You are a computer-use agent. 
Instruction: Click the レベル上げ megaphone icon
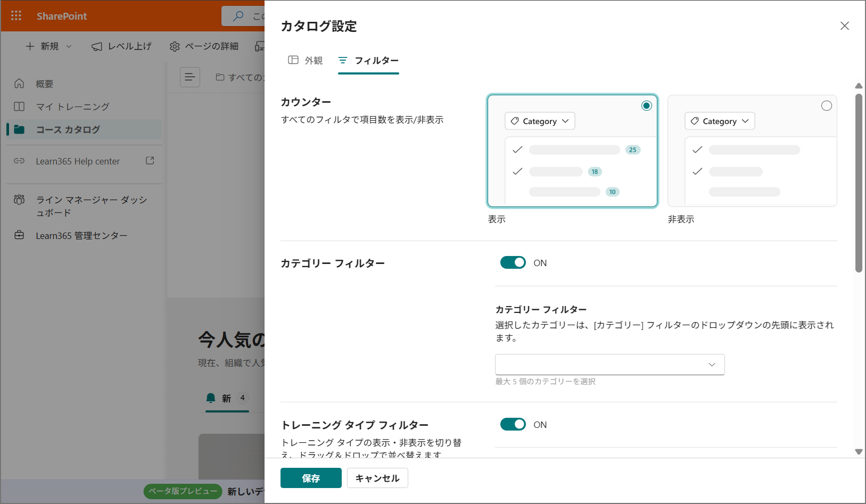pyautogui.click(x=97, y=46)
